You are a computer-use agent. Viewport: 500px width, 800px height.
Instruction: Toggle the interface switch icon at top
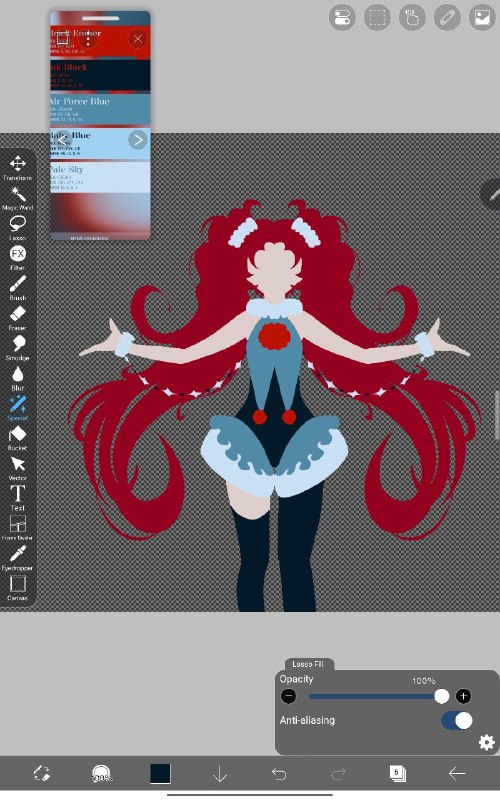point(342,18)
